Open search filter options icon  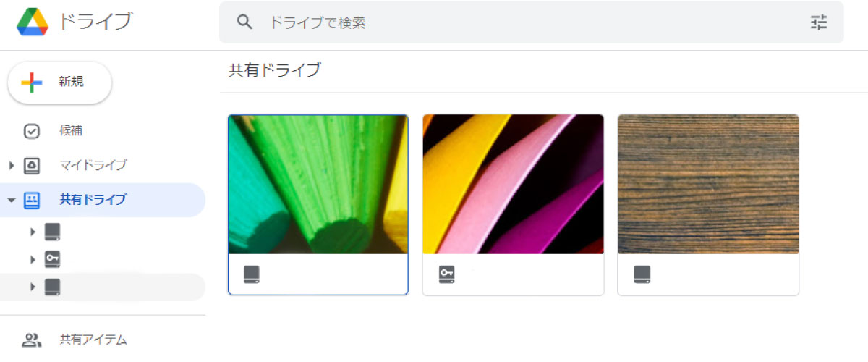pyautogui.click(x=818, y=22)
